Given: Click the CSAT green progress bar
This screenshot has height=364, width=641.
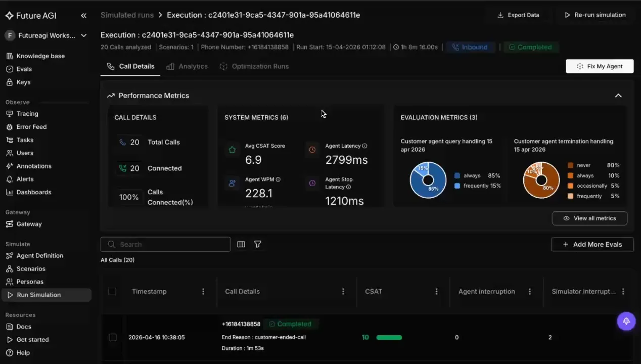Looking at the screenshot, I should (x=389, y=337).
